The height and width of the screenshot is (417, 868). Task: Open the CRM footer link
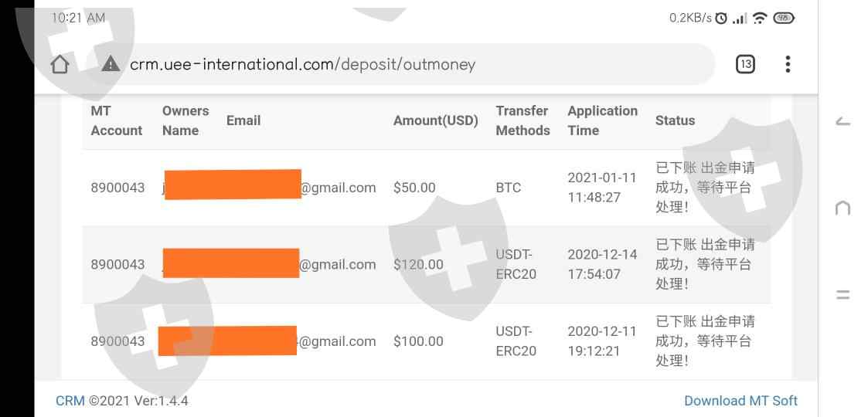[70, 401]
